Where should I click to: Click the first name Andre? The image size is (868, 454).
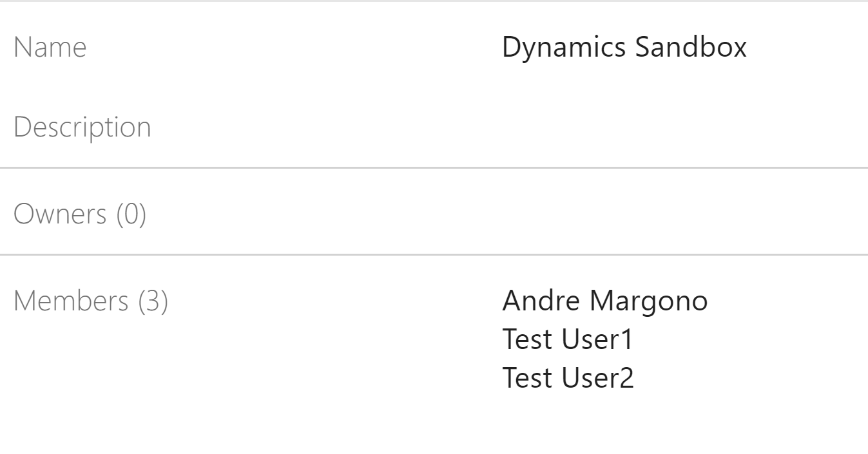tap(542, 301)
